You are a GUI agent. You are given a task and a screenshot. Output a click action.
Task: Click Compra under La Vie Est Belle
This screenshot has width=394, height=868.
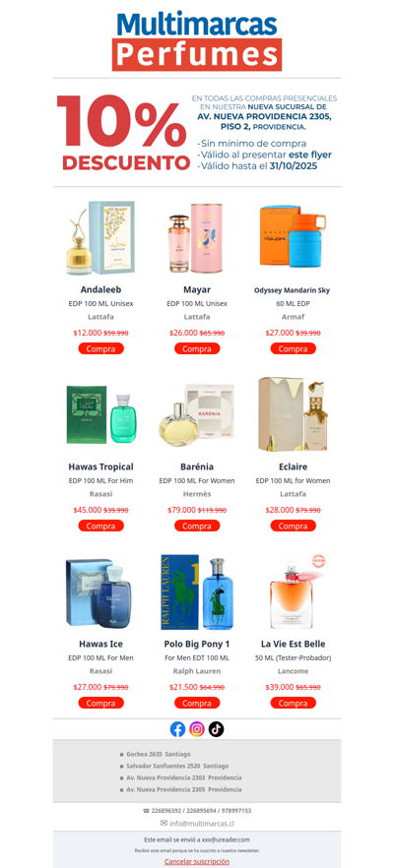(x=293, y=703)
